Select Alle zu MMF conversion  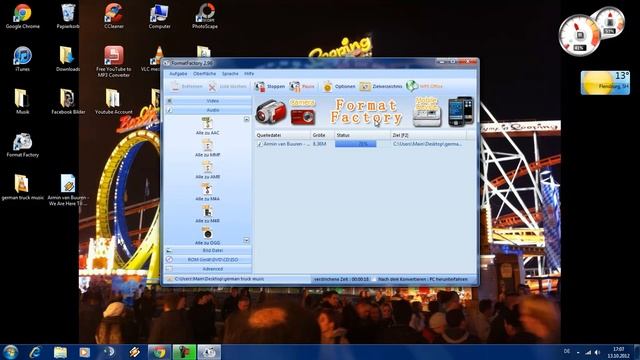click(x=207, y=148)
